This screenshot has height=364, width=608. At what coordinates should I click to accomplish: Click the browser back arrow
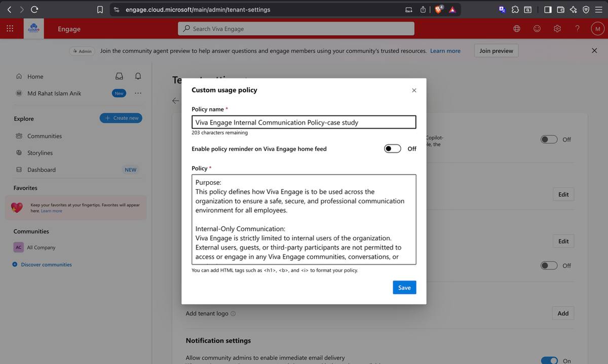[x=9, y=9]
